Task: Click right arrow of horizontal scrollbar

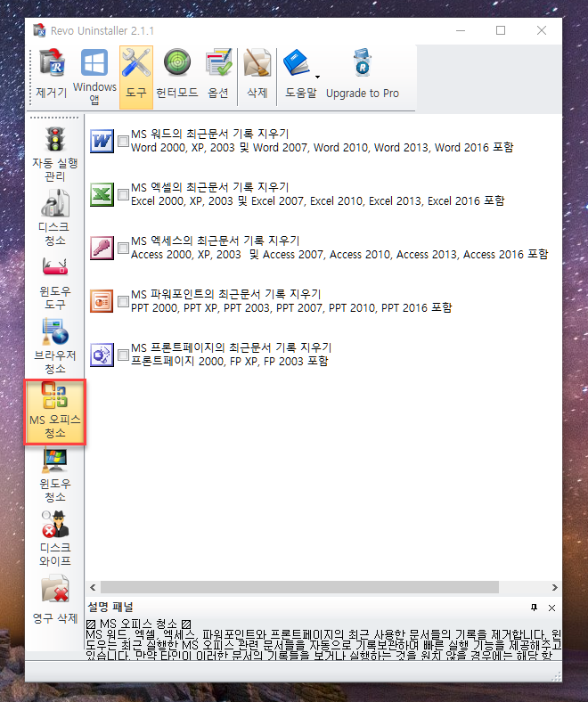Action: [x=554, y=587]
